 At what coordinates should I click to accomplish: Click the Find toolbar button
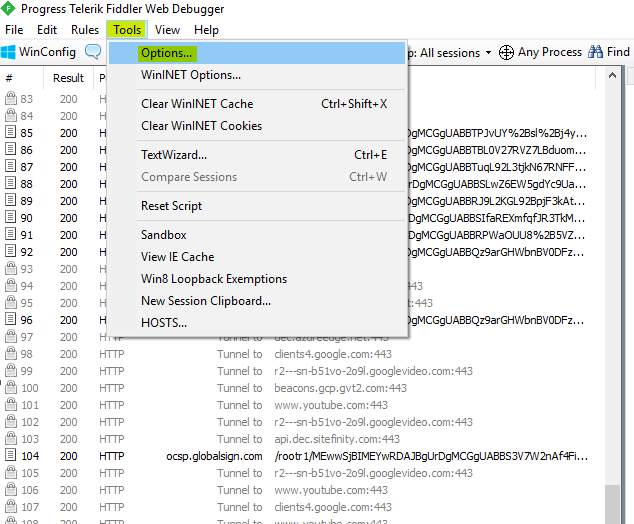click(609, 52)
